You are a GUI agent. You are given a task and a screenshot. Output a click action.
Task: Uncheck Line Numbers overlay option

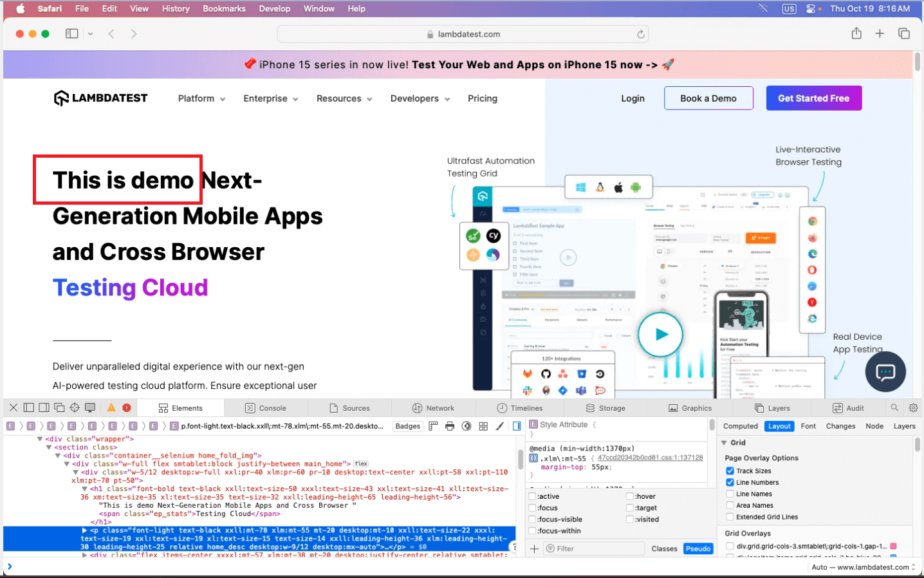point(730,482)
